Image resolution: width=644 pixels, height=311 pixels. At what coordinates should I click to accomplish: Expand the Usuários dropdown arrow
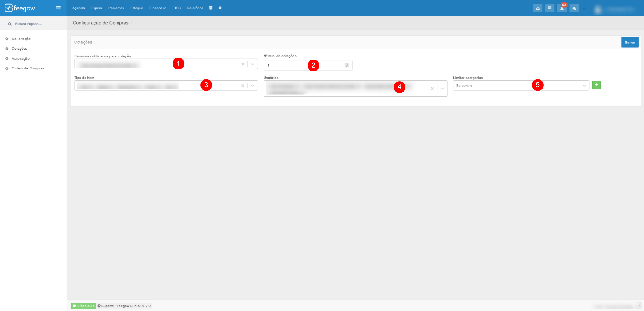point(442,89)
